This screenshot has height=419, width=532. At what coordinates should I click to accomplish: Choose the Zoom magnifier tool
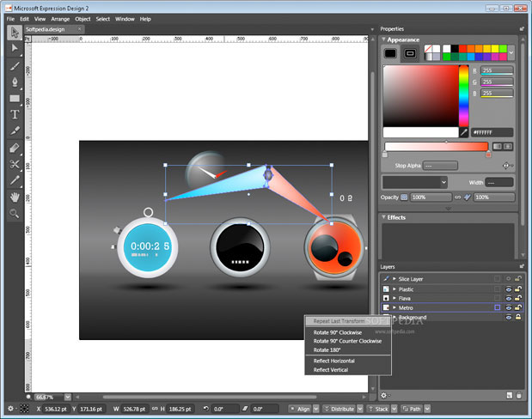point(15,213)
